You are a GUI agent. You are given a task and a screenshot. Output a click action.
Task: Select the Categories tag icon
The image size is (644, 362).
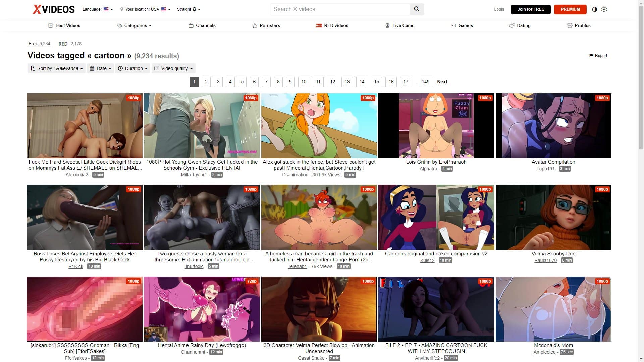click(x=119, y=25)
